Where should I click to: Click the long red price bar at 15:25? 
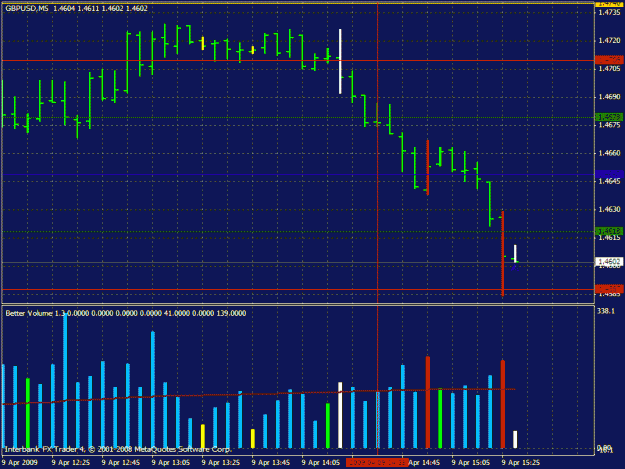click(x=503, y=253)
